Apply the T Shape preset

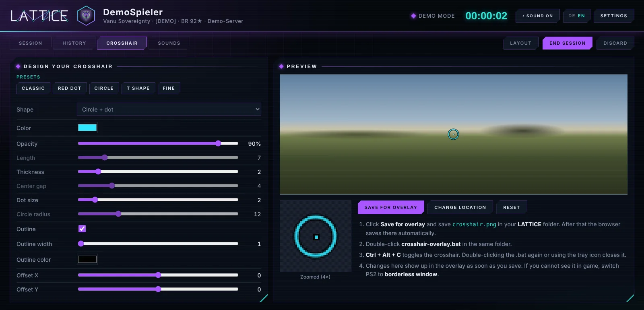[x=138, y=88]
